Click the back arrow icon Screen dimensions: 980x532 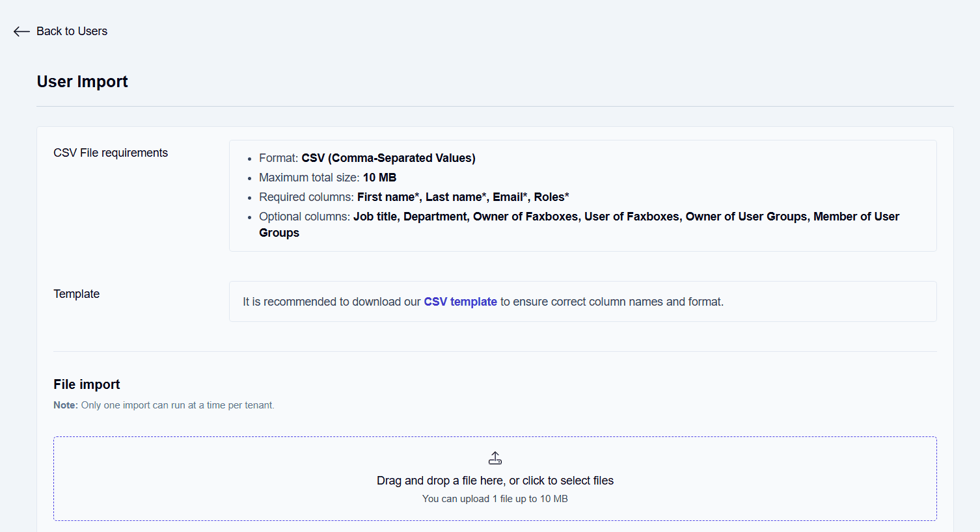pos(21,31)
